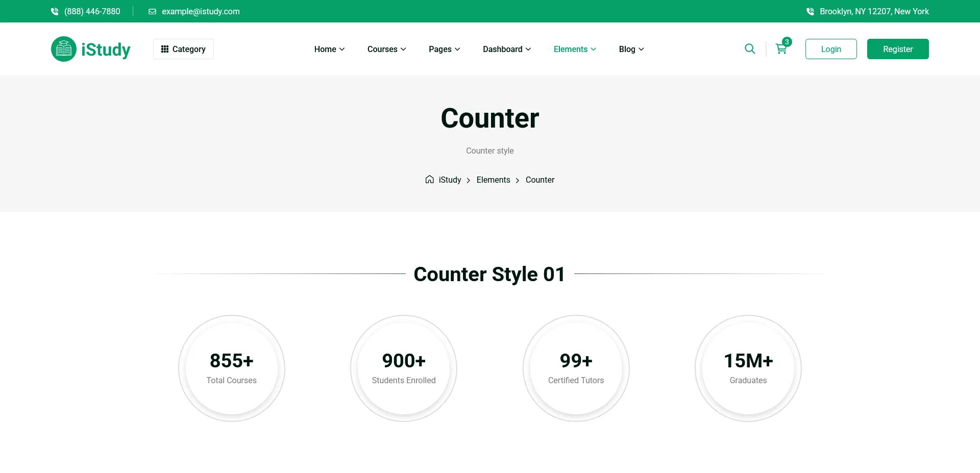Follow the Elements breadcrumb link
Viewport: 980px width, 473px height.
point(493,180)
